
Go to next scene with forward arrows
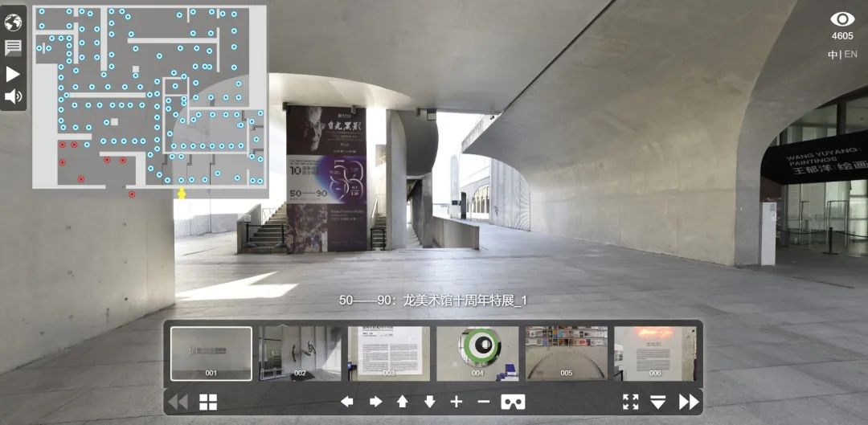coord(689,402)
